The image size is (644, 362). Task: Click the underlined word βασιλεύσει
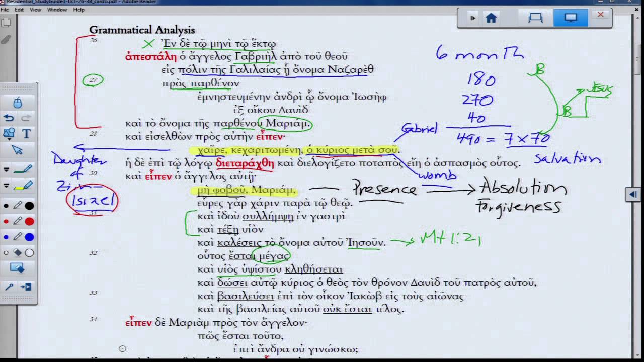246,296
